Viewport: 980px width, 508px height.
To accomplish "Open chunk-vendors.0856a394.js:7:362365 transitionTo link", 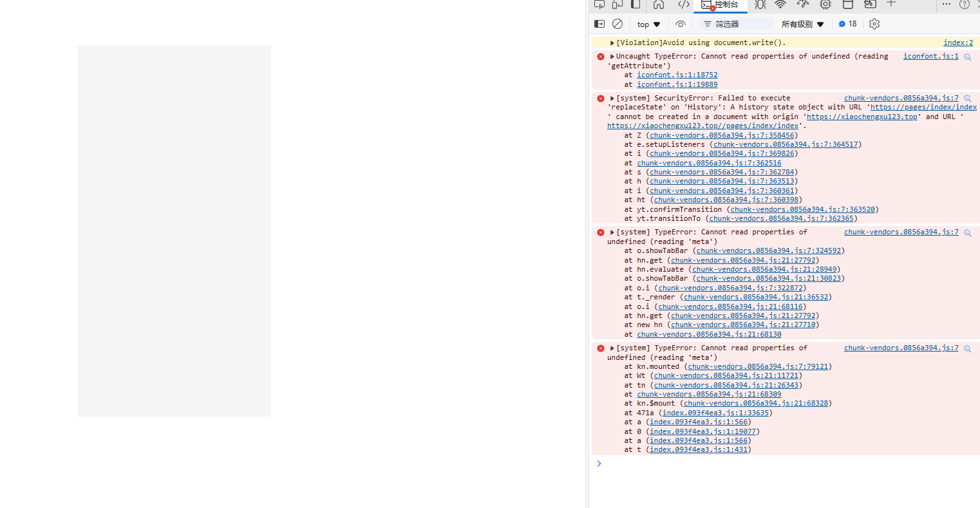I will click(x=782, y=218).
